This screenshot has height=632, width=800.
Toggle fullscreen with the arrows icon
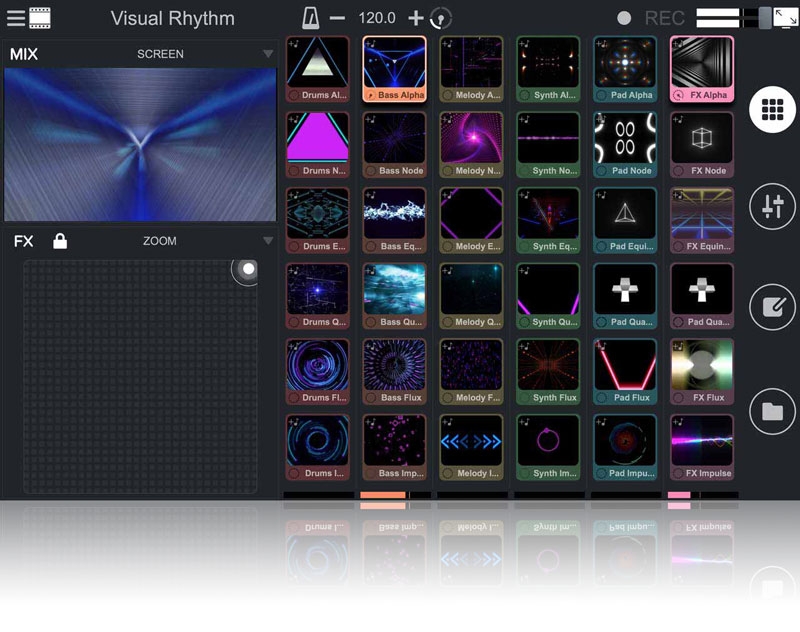tap(785, 18)
